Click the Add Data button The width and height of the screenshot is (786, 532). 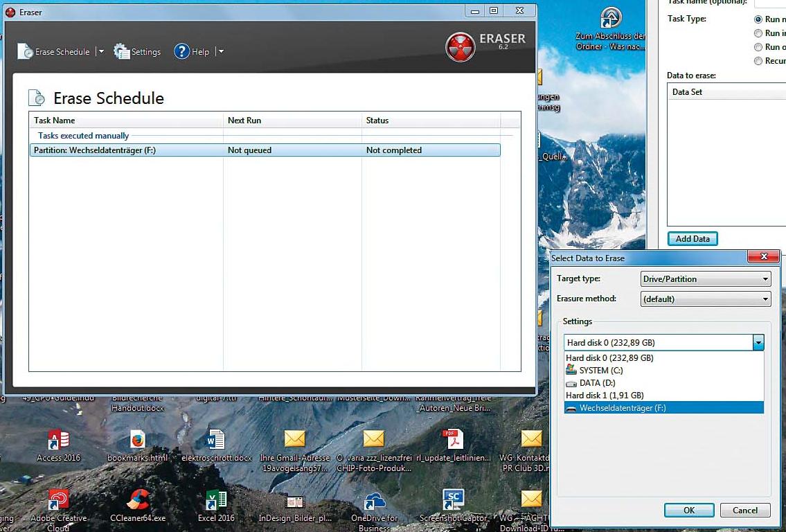pyautogui.click(x=693, y=239)
